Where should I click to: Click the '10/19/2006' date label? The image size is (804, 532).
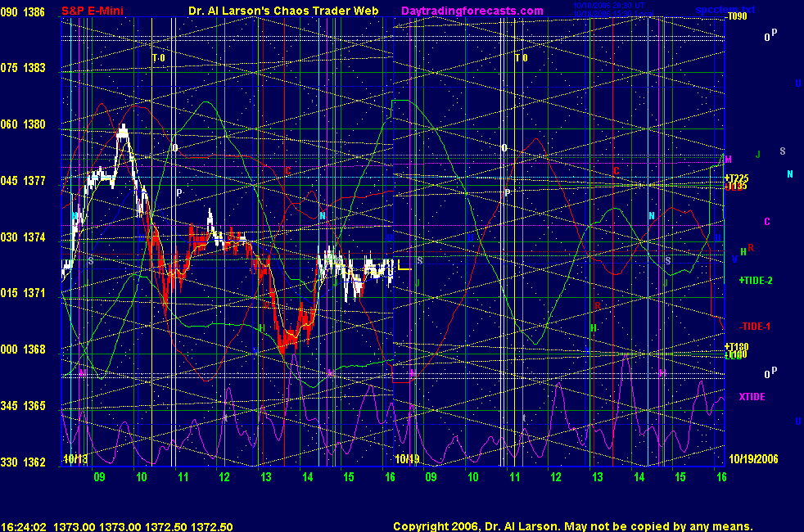[753, 458]
